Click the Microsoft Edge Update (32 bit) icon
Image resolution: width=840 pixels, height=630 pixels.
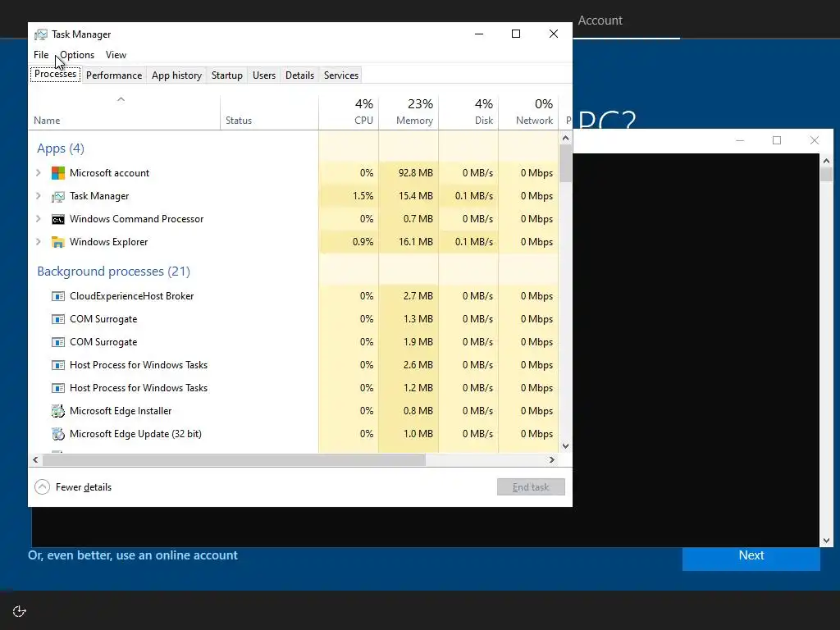[x=58, y=434]
